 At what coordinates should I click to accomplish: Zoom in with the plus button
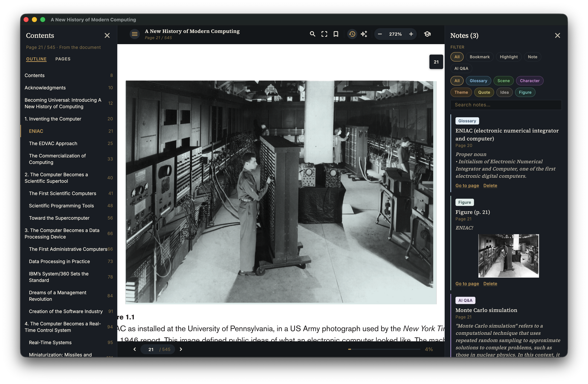(x=411, y=34)
